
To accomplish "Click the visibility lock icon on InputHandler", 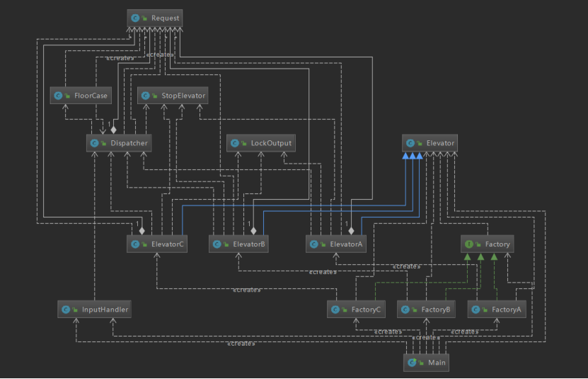I will (75, 310).
